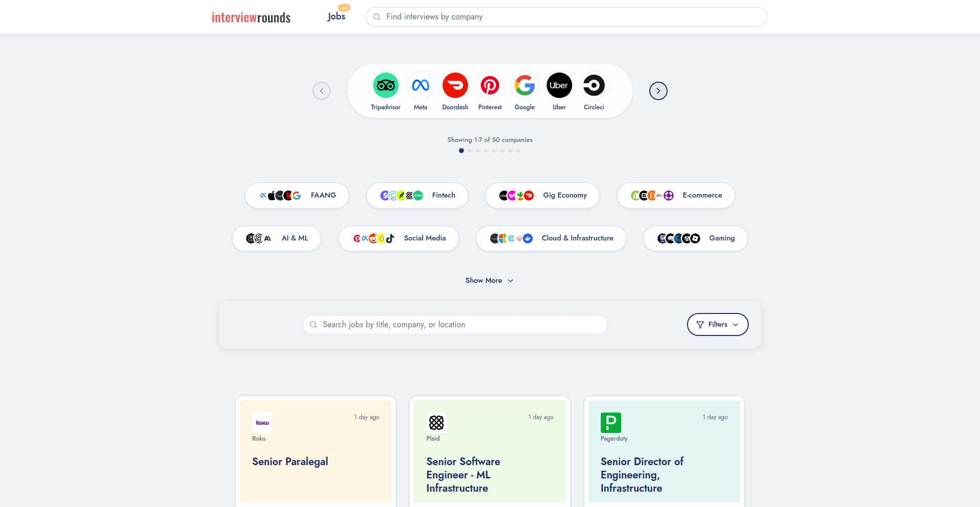Click the magnifier icon in company search

coord(377,17)
